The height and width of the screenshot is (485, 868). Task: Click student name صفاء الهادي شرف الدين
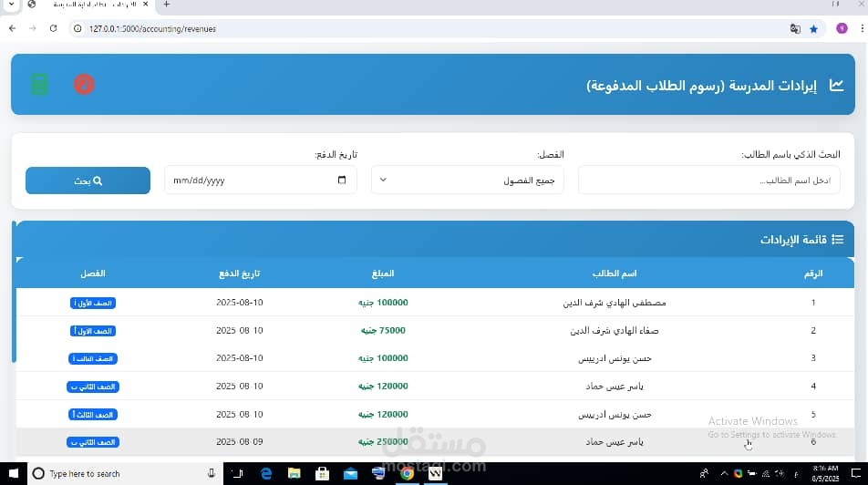[615, 331]
